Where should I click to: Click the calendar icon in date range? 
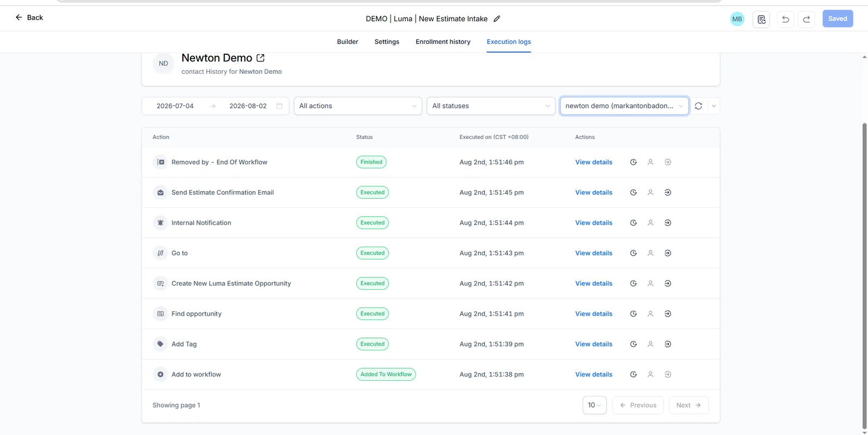point(279,106)
